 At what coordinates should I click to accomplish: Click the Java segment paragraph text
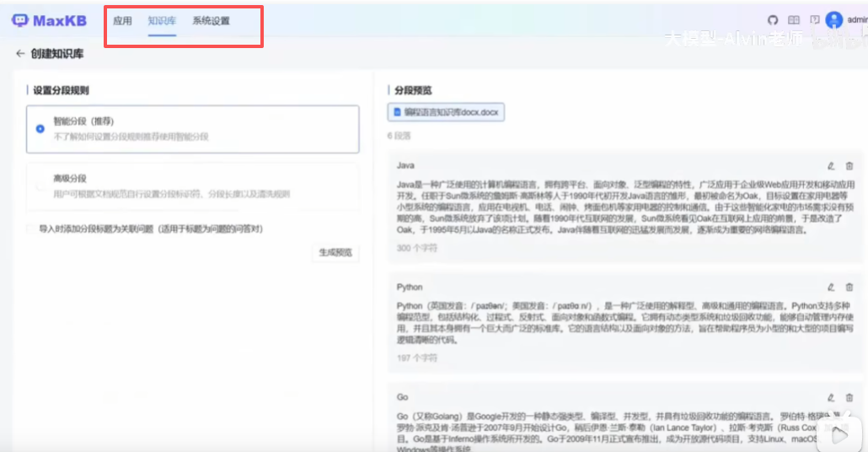[625, 207]
